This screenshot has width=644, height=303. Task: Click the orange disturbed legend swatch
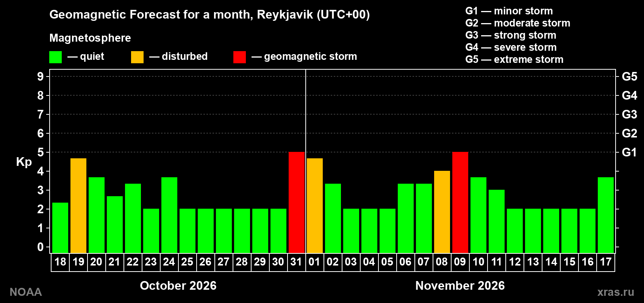137,57
